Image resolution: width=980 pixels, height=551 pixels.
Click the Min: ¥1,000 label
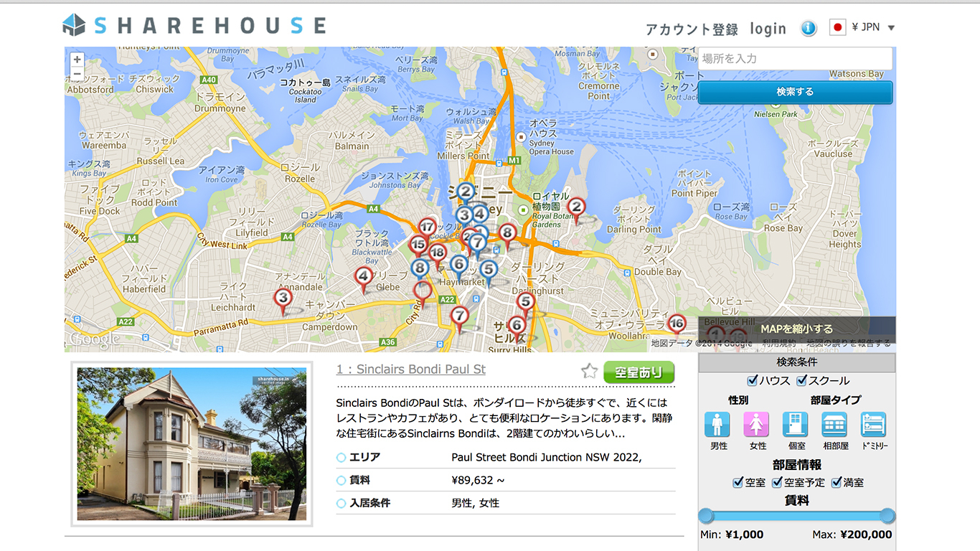(x=732, y=534)
